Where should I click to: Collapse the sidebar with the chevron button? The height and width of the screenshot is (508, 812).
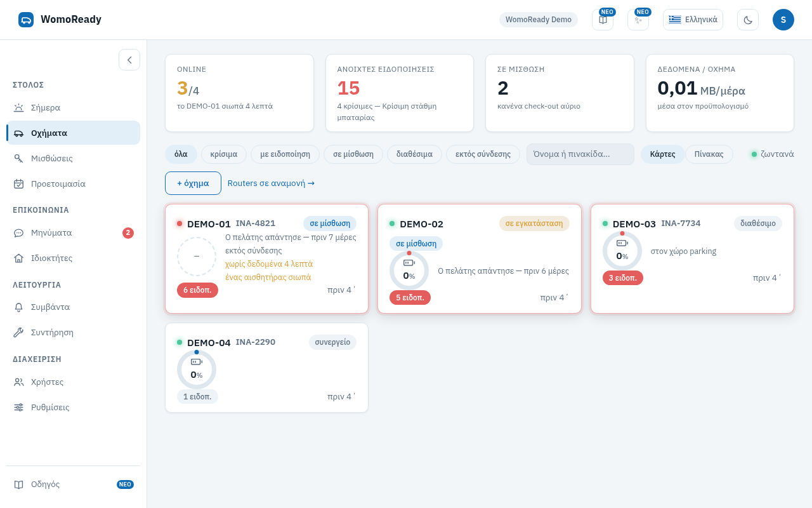tap(129, 60)
